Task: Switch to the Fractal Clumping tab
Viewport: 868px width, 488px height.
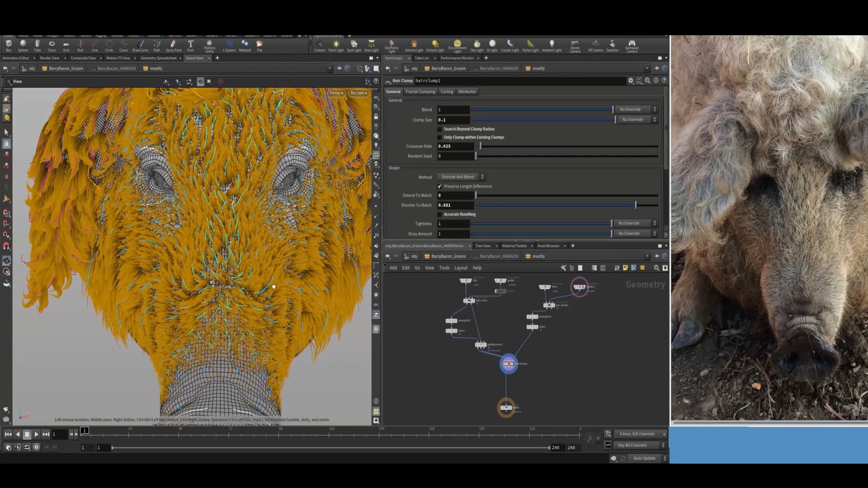Action: [420, 91]
